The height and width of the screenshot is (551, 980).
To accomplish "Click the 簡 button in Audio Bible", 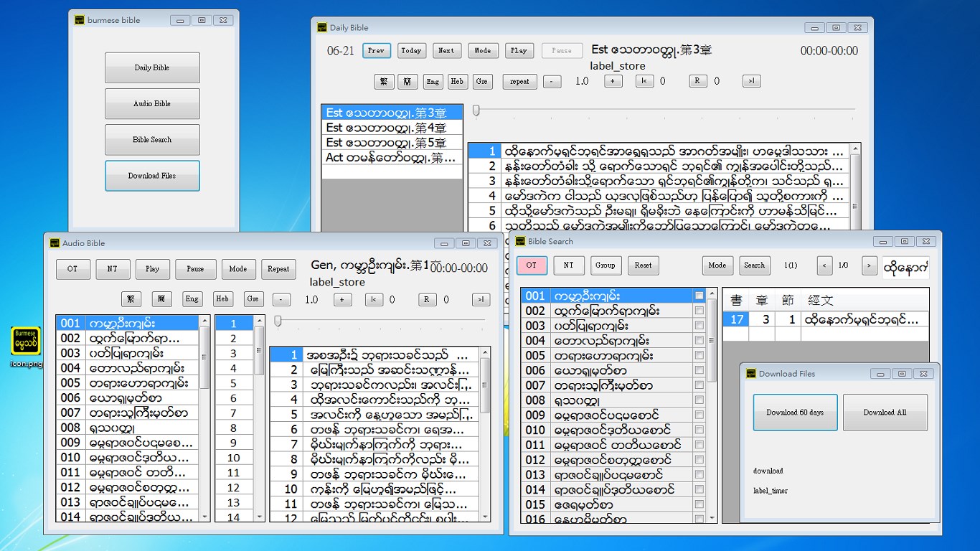I will [161, 299].
